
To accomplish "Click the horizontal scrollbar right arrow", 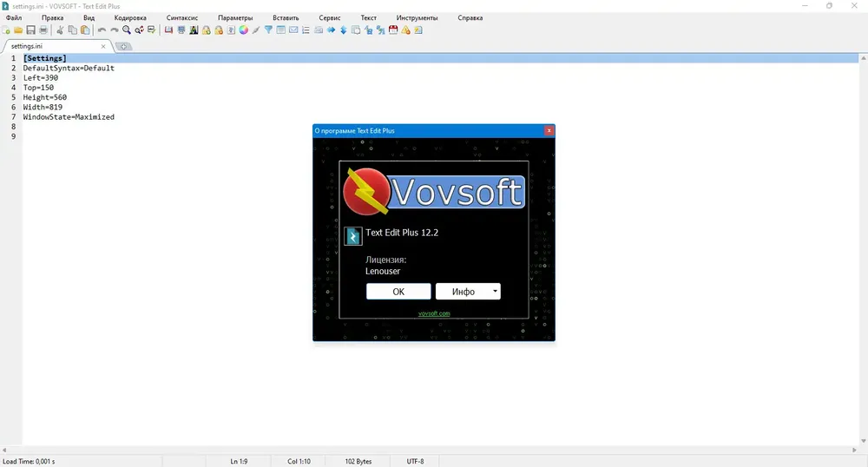I will (854, 450).
